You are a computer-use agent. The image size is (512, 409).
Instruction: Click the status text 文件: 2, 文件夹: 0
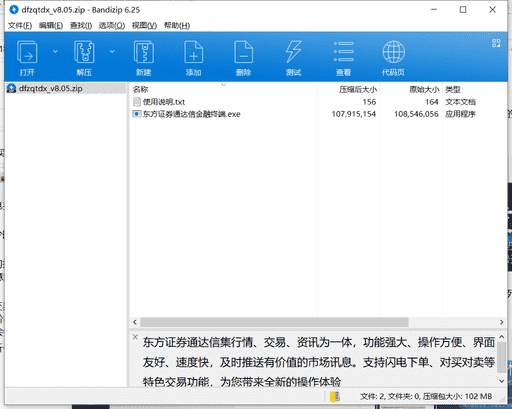(390, 397)
